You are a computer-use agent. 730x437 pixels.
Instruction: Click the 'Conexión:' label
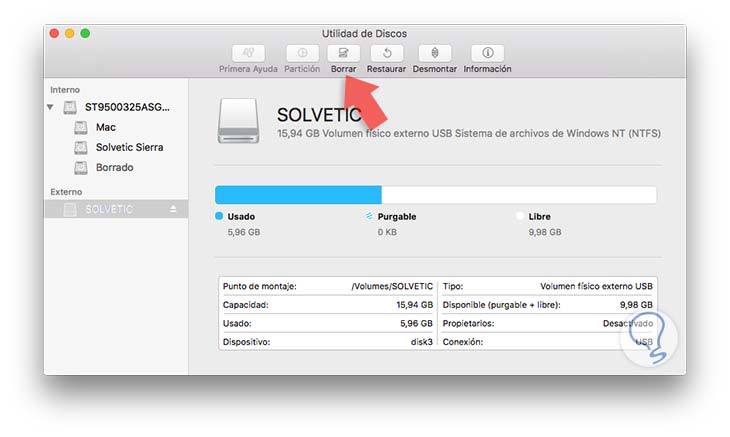coord(463,342)
